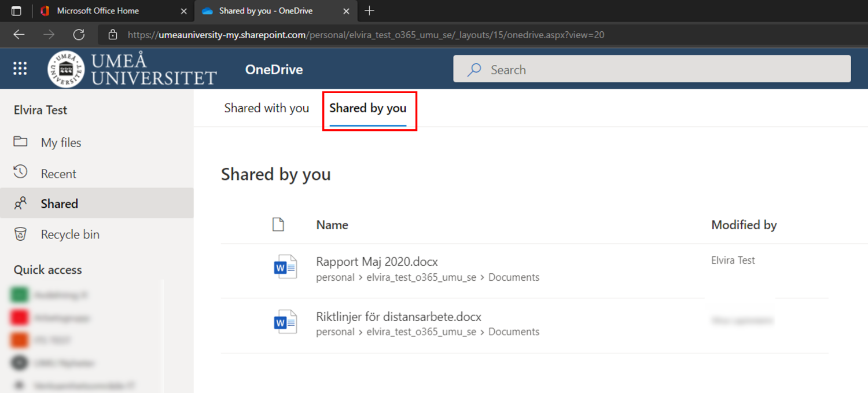This screenshot has width=868, height=393.
Task: Click inside the Search input field
Action: coord(579,69)
